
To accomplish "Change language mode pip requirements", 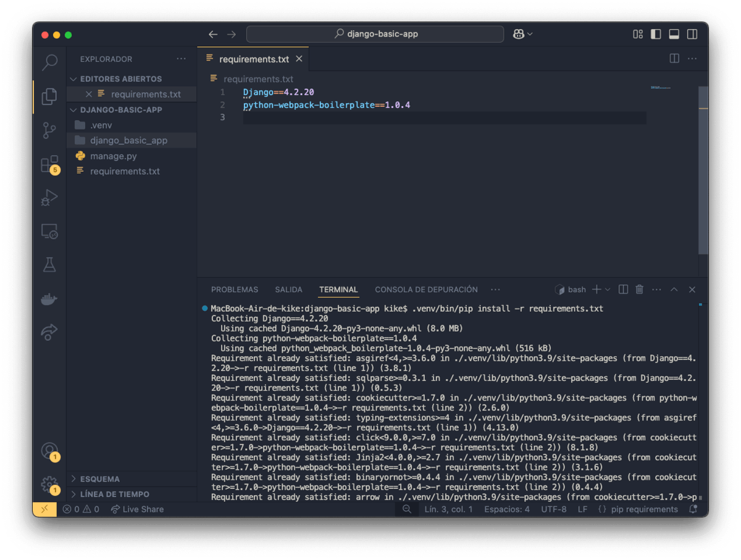I will click(637, 509).
